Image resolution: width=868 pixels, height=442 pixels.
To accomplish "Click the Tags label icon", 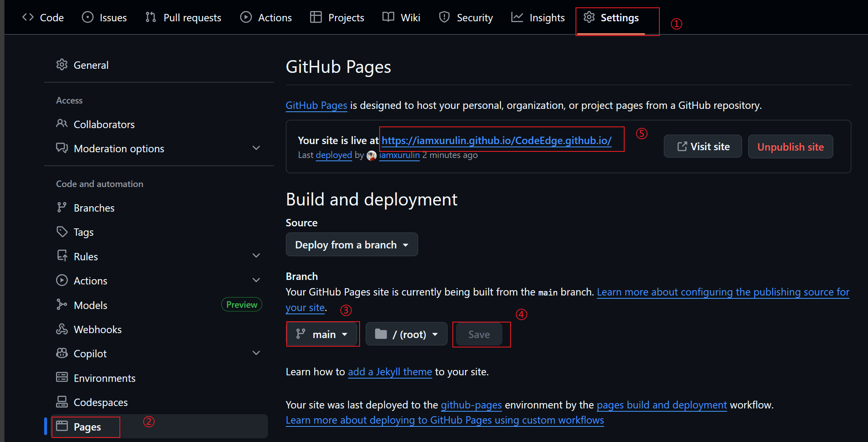I will pos(62,232).
